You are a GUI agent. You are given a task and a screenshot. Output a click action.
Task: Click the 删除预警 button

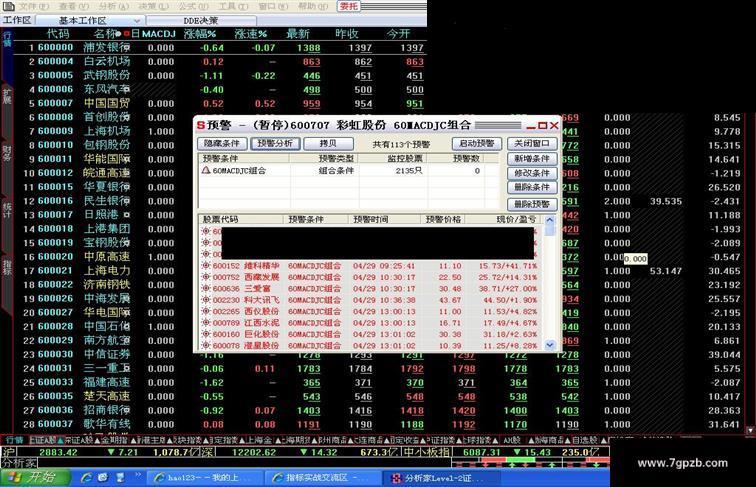532,204
